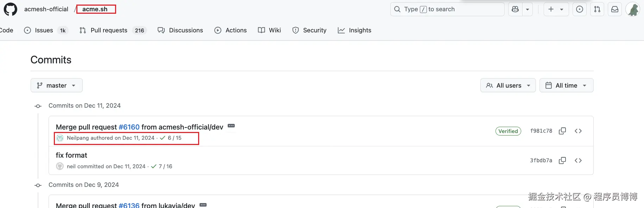
Task: Open the Copilot icon button
Action: click(515, 10)
